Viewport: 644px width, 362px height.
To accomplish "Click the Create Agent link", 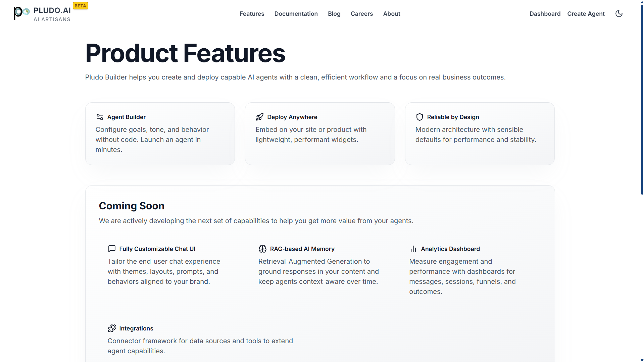I will coord(586,14).
